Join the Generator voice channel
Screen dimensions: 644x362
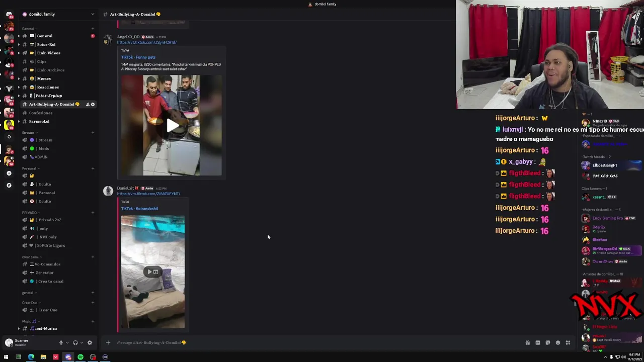click(57, 273)
